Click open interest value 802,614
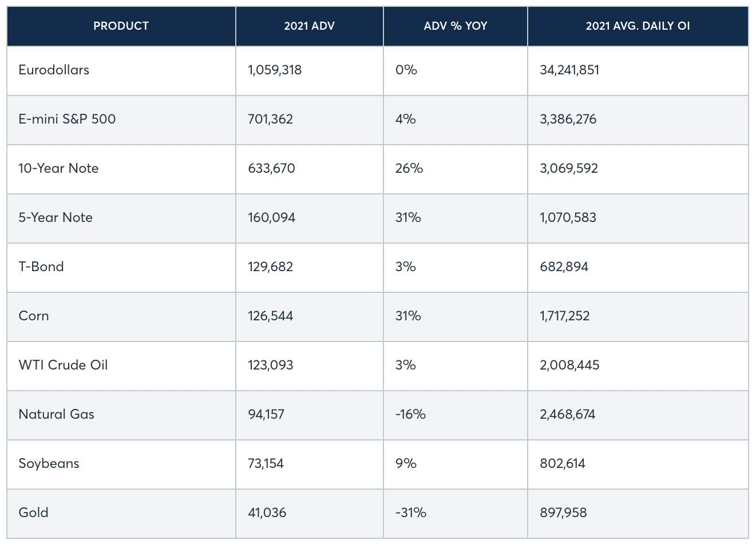 coord(563,464)
